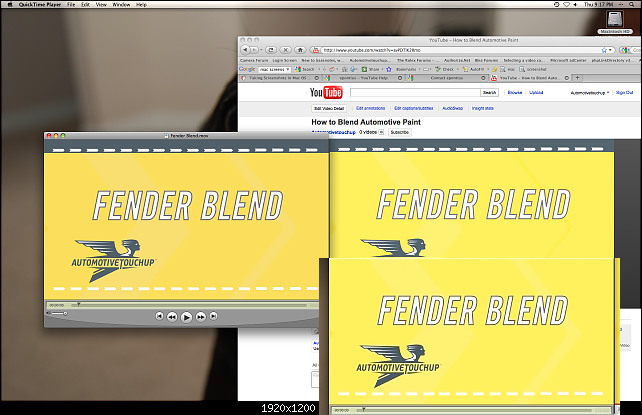
Task: Play the Fender Blend movie in QuickTime
Action: tap(186, 317)
